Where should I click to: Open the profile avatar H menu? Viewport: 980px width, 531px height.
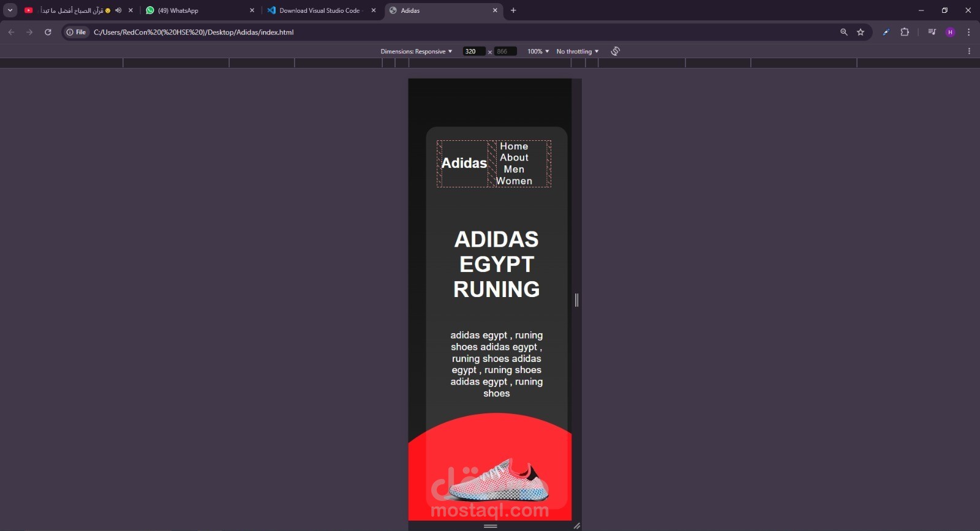(x=951, y=32)
